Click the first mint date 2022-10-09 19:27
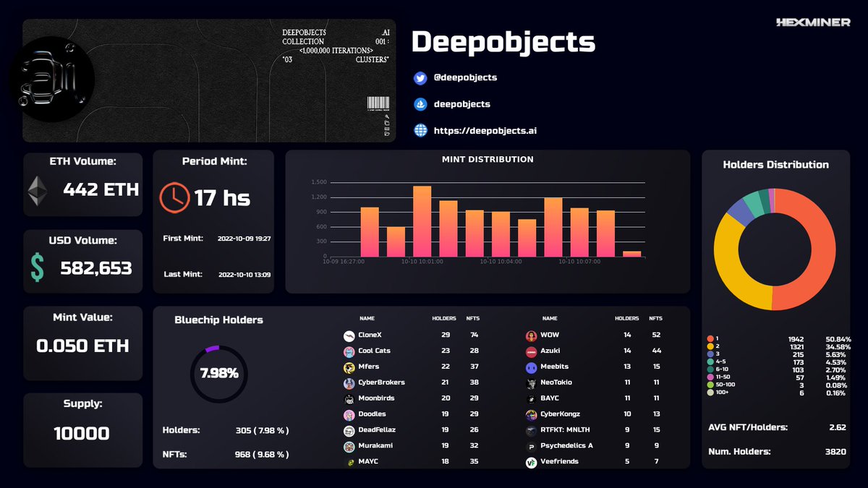 [x=244, y=239]
